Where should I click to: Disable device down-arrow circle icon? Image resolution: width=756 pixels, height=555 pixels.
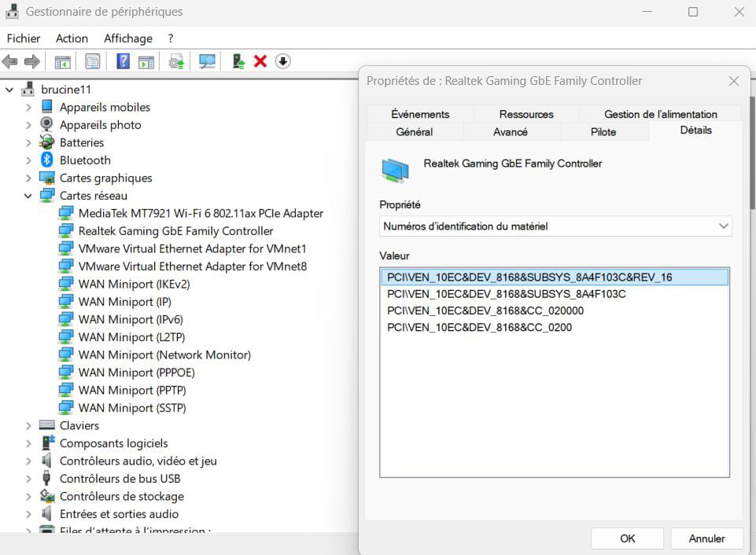click(x=283, y=61)
